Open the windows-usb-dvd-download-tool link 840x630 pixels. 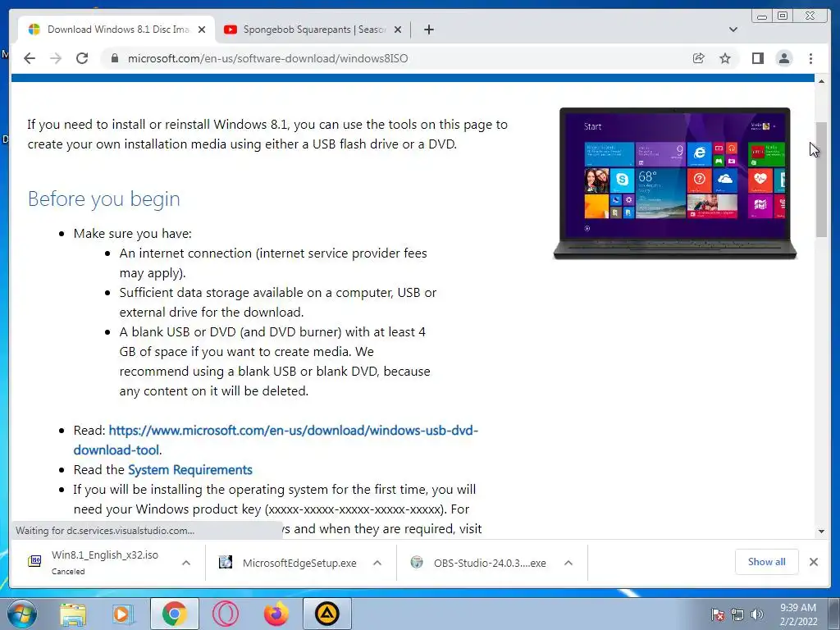point(276,440)
